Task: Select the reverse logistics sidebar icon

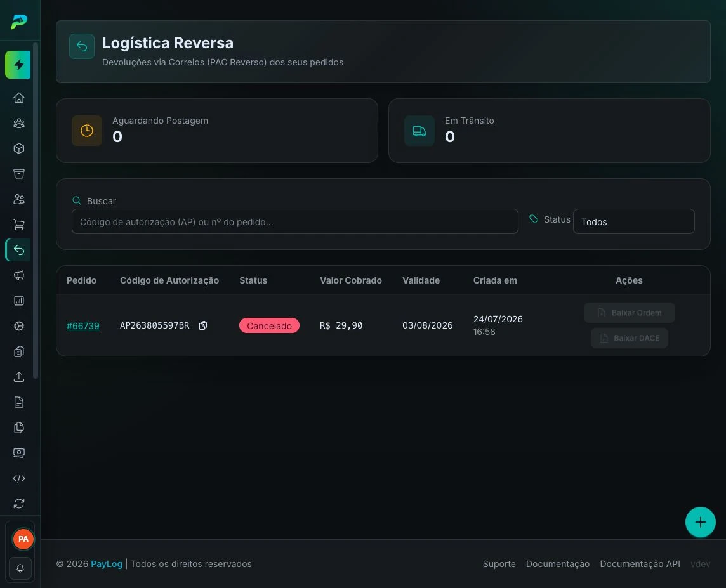Action: 18,250
